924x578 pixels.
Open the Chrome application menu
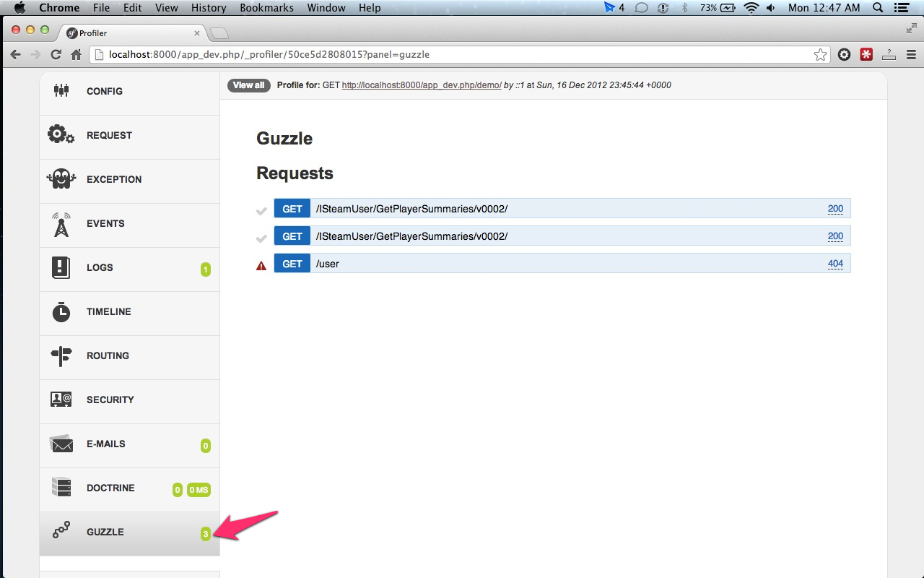pyautogui.click(x=59, y=8)
